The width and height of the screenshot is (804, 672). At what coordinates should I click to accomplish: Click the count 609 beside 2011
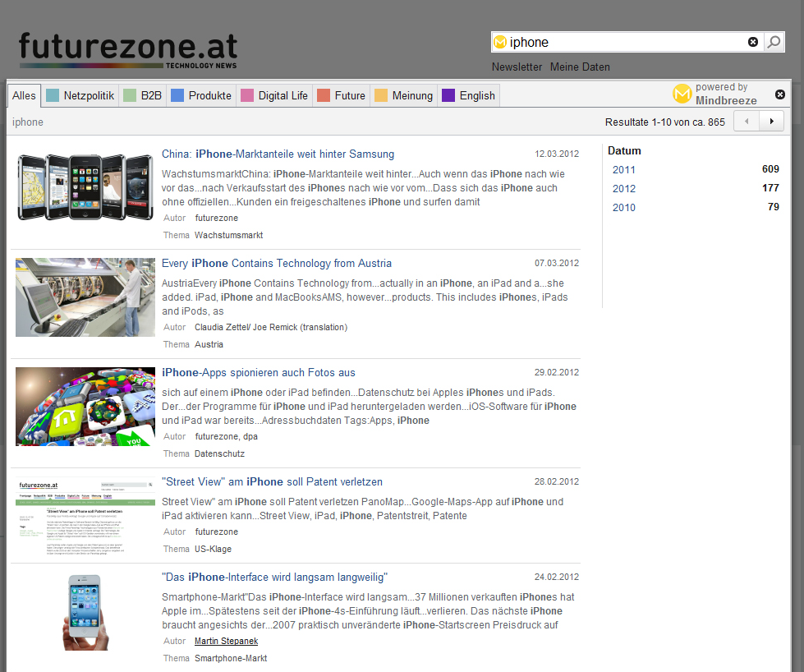coord(770,169)
